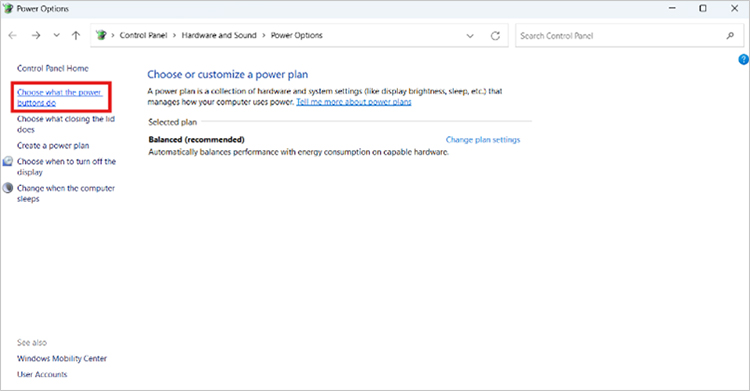Click the display icon beside turn off display
The height and width of the screenshot is (391, 750).
pos(8,162)
